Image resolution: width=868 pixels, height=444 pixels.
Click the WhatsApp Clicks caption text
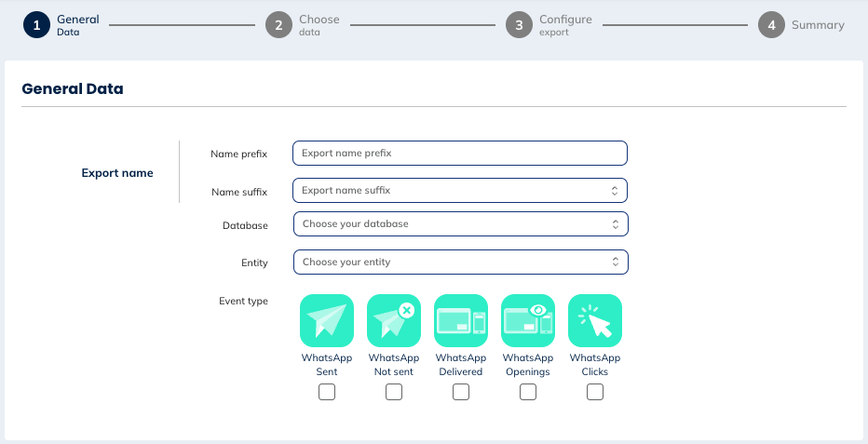click(x=595, y=365)
